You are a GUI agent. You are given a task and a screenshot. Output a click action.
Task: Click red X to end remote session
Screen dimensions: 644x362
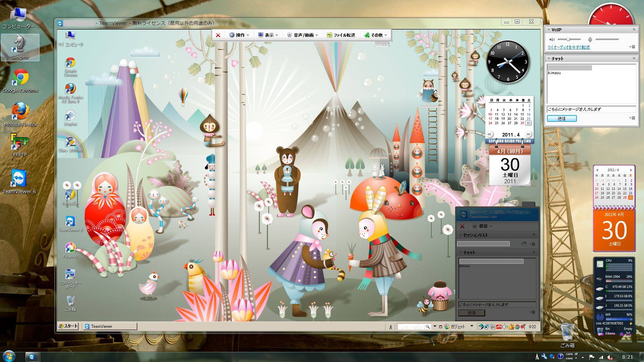[218, 35]
